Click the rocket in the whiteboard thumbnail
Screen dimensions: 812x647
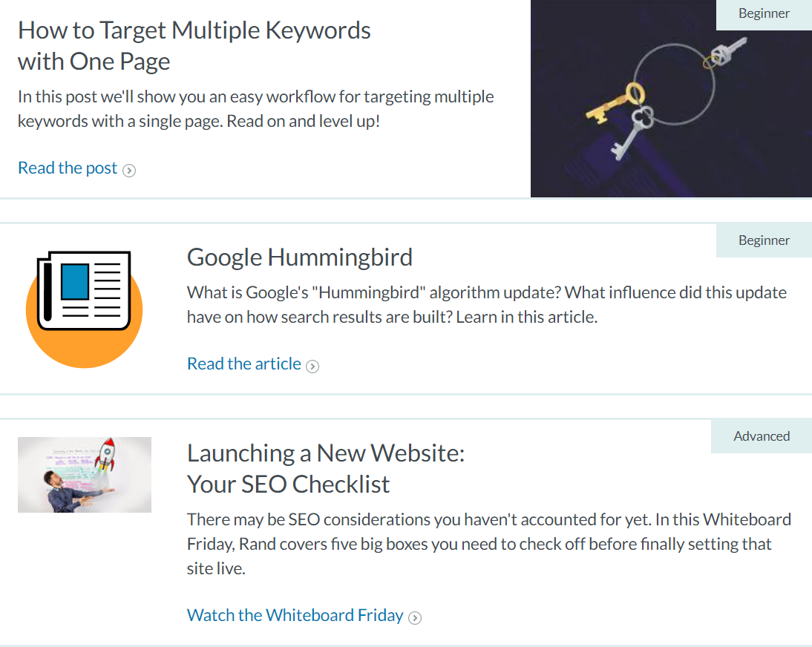[107, 452]
